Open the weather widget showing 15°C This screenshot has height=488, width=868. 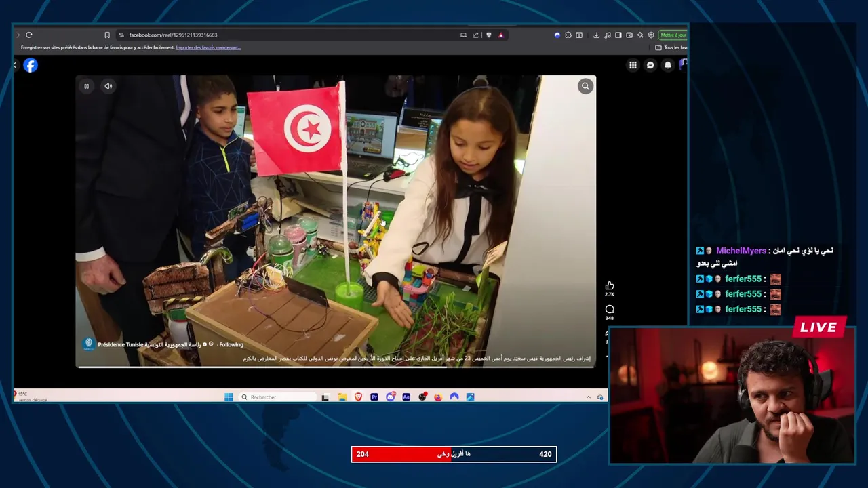pos(31,396)
